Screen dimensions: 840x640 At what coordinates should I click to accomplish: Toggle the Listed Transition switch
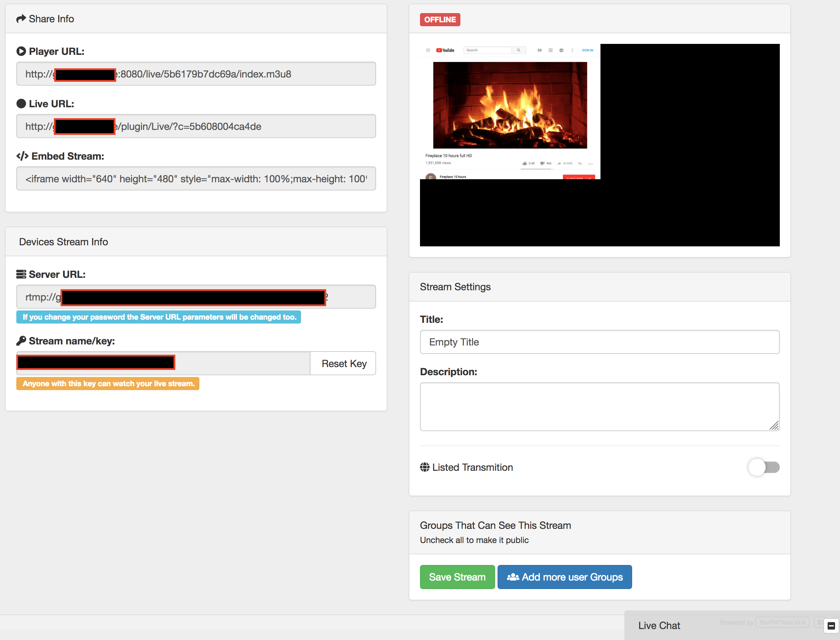pyautogui.click(x=764, y=467)
